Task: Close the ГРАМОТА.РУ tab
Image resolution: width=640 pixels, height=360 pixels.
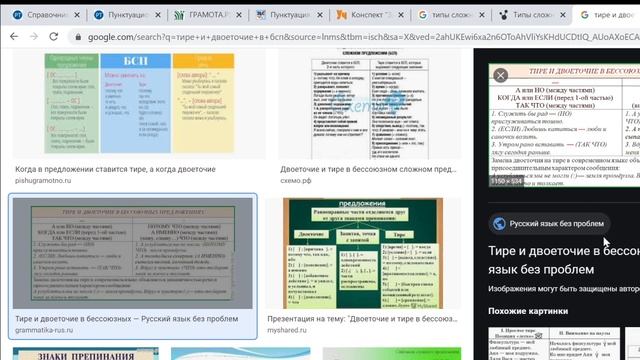Action: click(x=239, y=15)
